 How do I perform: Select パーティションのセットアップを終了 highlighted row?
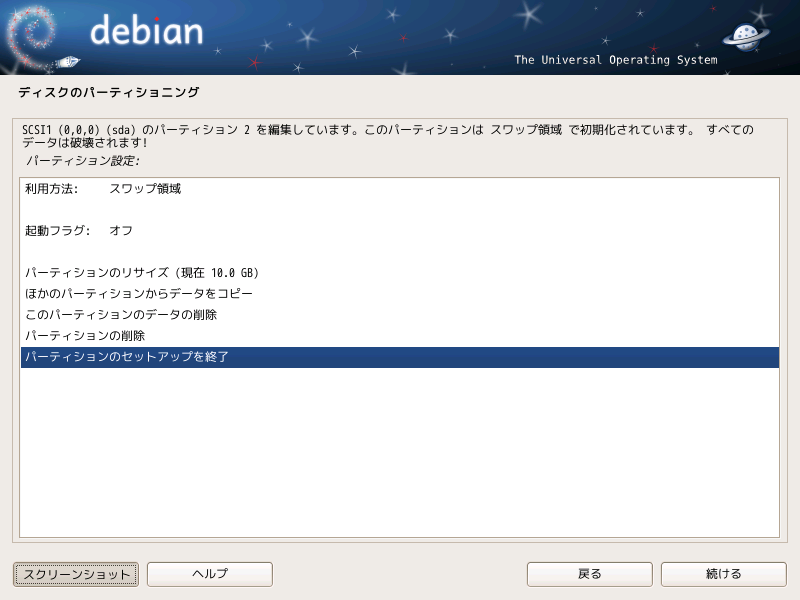coord(399,357)
